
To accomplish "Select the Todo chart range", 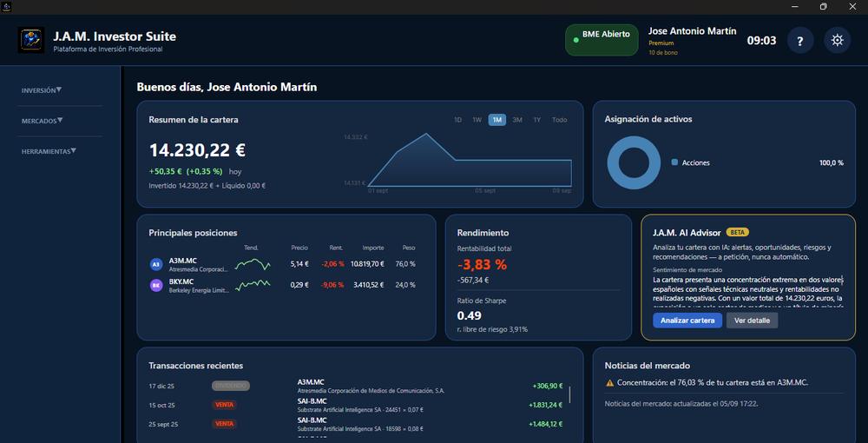I will pos(559,120).
